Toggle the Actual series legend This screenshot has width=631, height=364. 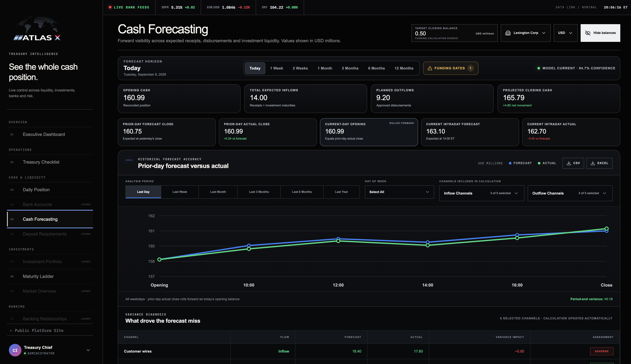click(547, 163)
